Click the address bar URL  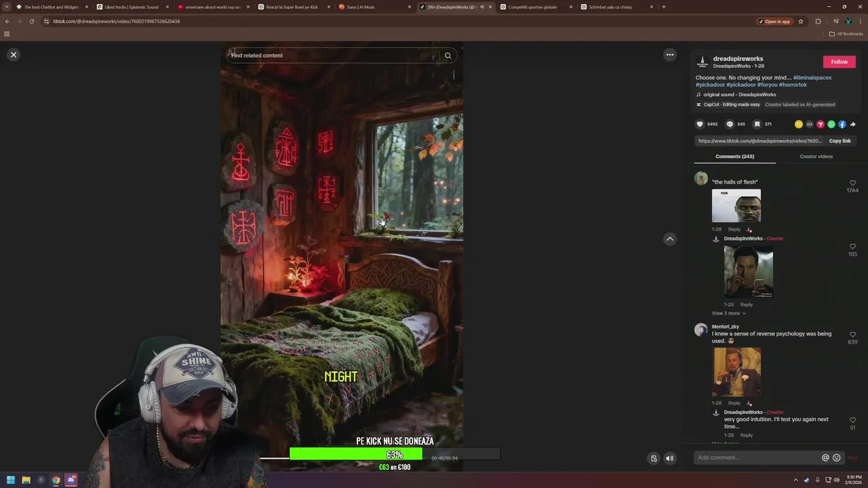pos(116,21)
